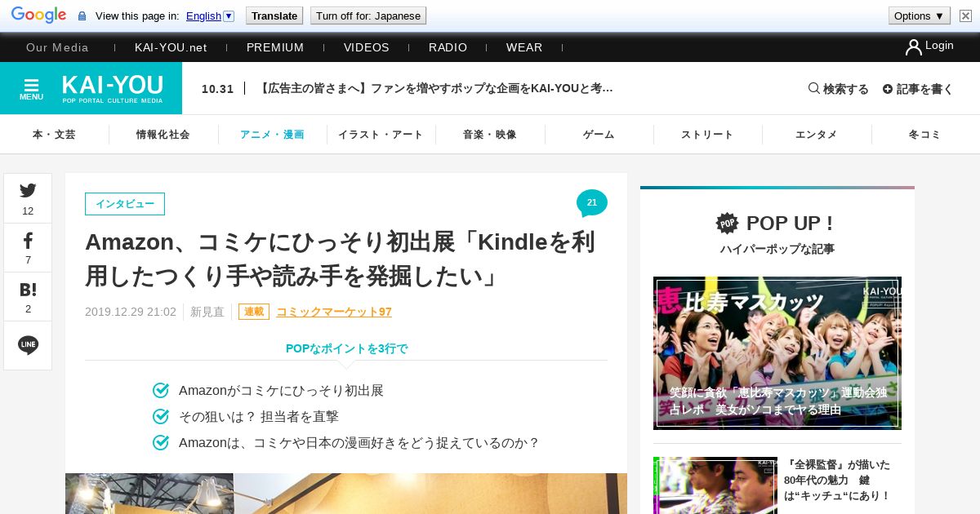The width and height of the screenshot is (980, 514).
Task: Select the アニメ・漫画 category tab
Action: point(272,135)
